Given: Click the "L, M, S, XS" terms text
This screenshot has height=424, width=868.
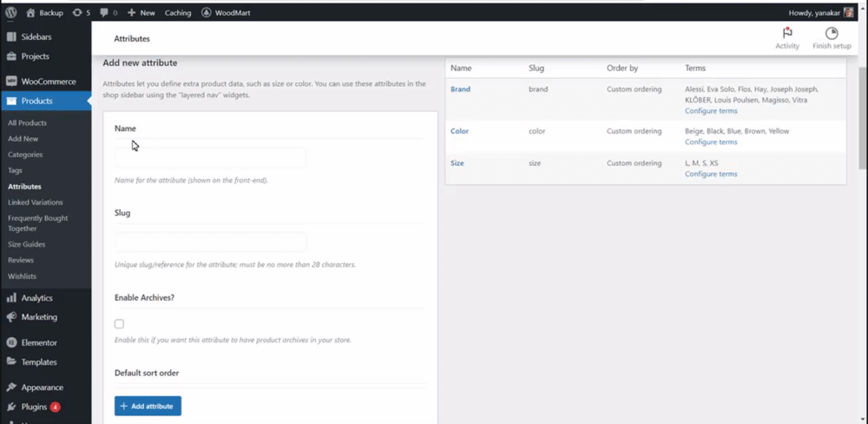Looking at the screenshot, I should point(701,163).
